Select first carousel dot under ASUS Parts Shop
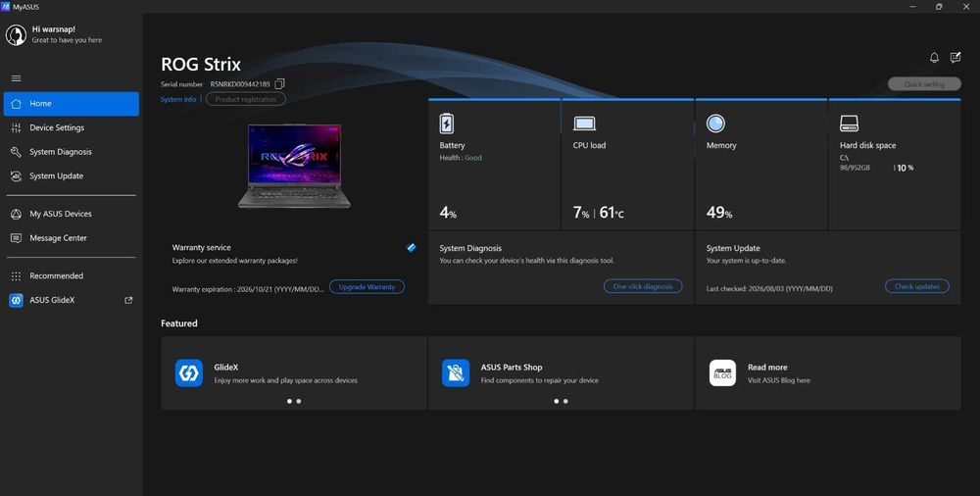Viewport: 980px width, 496px height. click(x=557, y=402)
